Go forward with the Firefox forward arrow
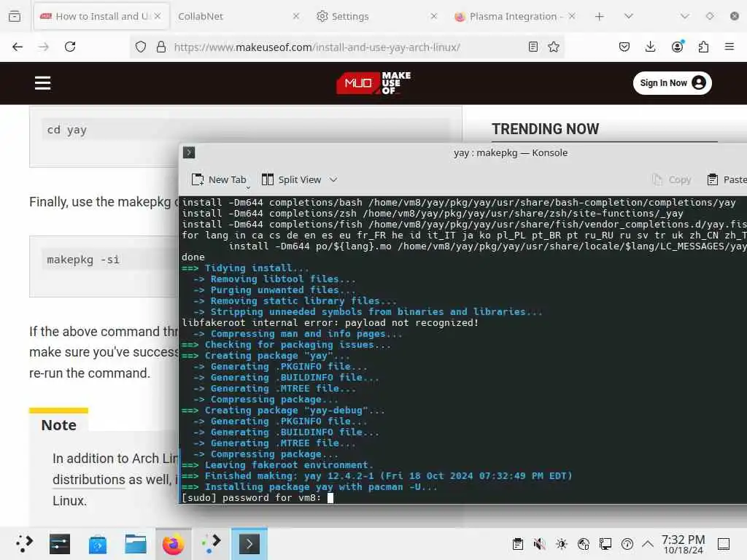 pyautogui.click(x=43, y=47)
